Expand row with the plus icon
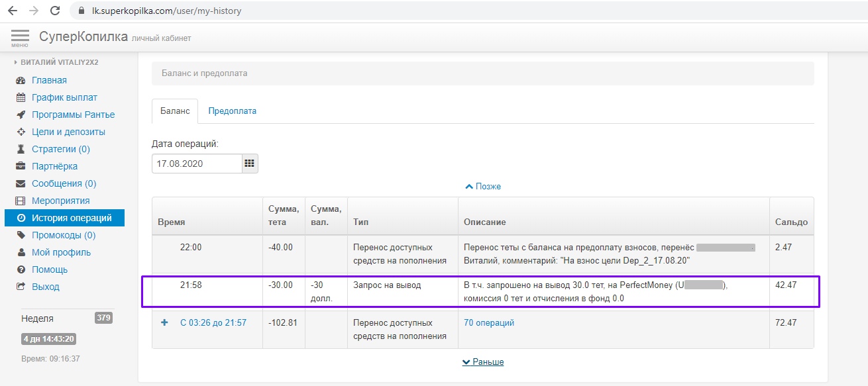The width and height of the screenshot is (868, 386). pos(165,322)
